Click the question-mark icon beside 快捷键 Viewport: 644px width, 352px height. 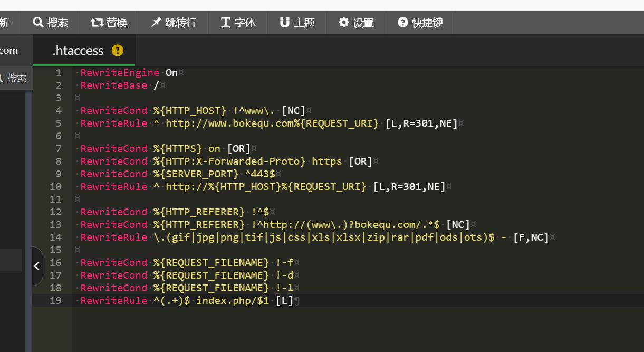[402, 23]
